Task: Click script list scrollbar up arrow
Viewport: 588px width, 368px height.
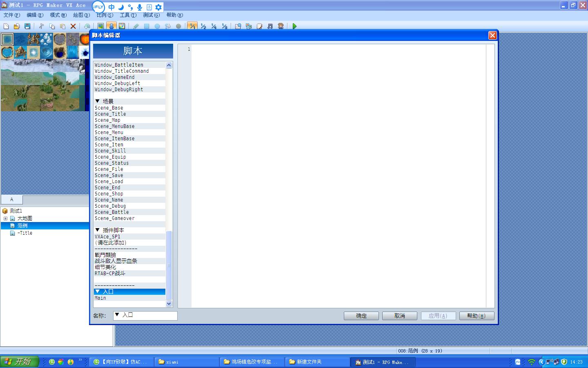Action: point(169,65)
